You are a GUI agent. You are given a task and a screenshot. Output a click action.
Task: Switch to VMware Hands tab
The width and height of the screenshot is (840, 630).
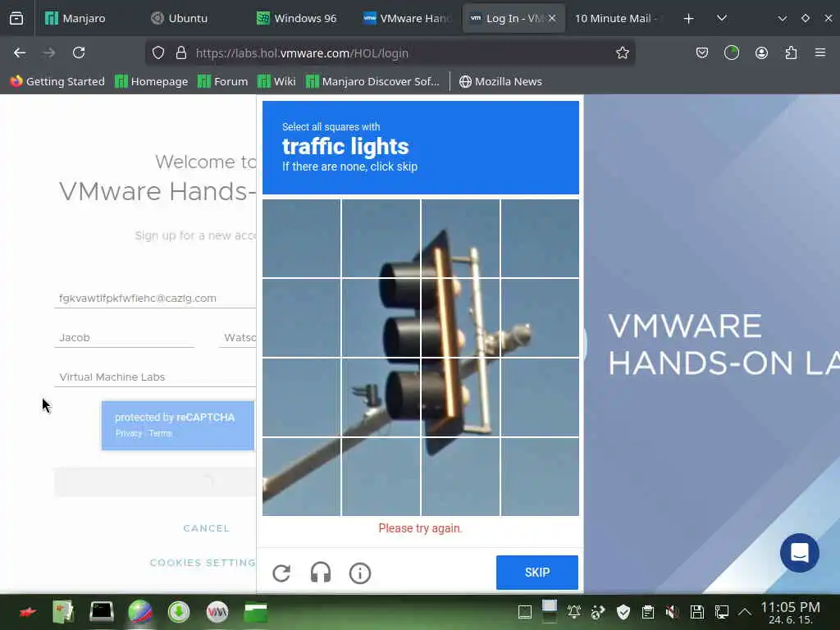pyautogui.click(x=407, y=18)
